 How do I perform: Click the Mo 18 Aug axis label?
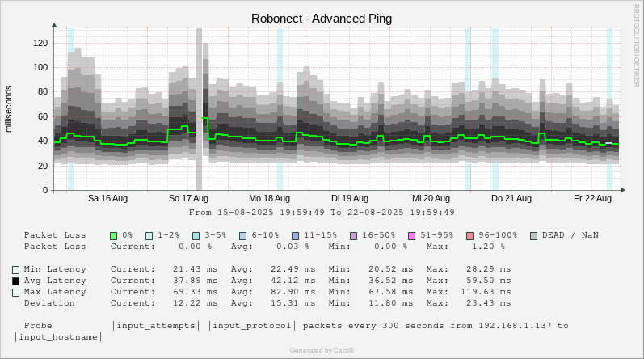pyautogui.click(x=269, y=198)
